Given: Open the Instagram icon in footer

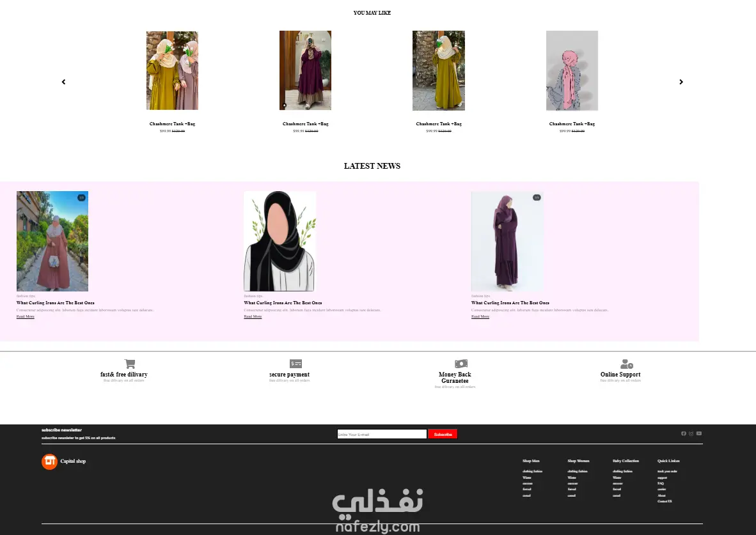Looking at the screenshot, I should pyautogui.click(x=691, y=433).
